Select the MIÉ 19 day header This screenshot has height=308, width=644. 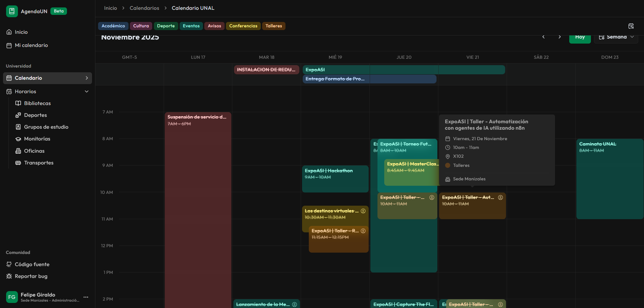tap(335, 57)
